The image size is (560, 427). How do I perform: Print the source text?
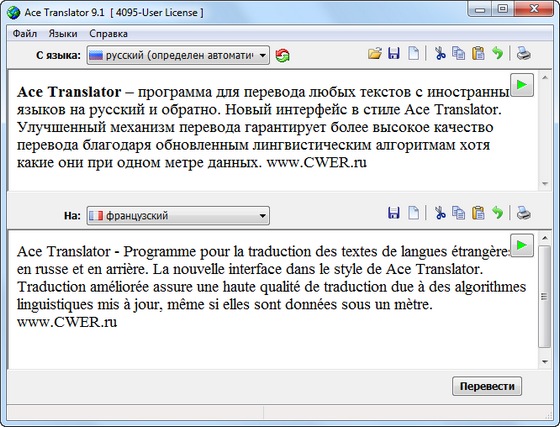pos(524,54)
